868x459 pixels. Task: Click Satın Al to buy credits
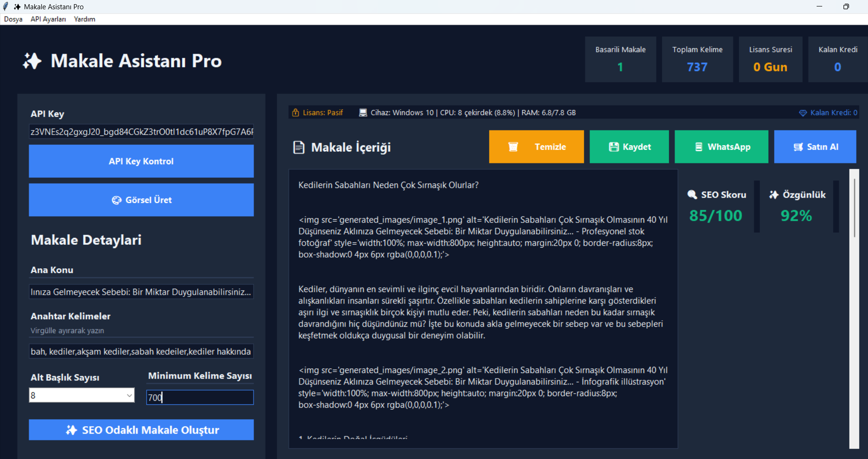[815, 147]
